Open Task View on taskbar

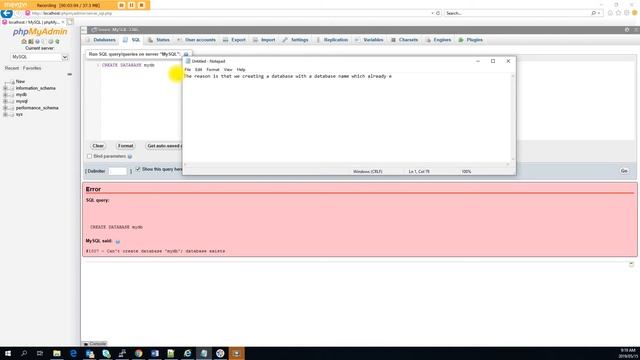[40, 353]
